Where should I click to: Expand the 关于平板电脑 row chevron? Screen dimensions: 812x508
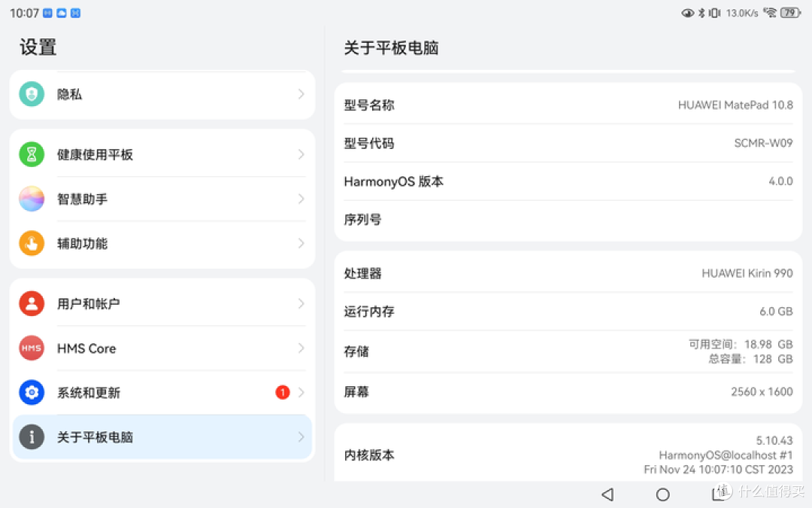click(301, 437)
